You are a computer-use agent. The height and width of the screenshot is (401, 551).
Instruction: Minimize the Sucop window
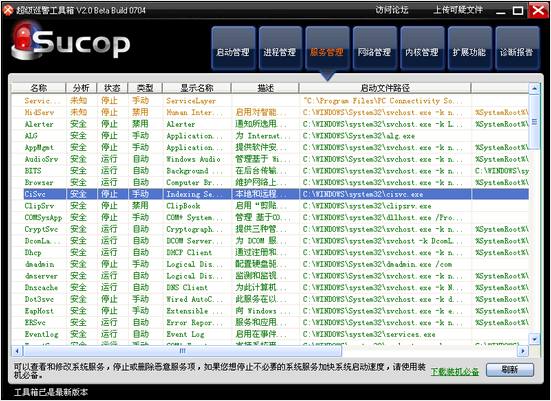pos(500,11)
